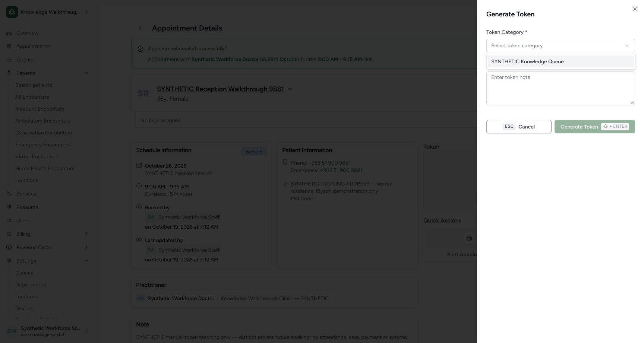Open Ambulatory Encounters
The height and width of the screenshot is (343, 644).
[x=43, y=121]
